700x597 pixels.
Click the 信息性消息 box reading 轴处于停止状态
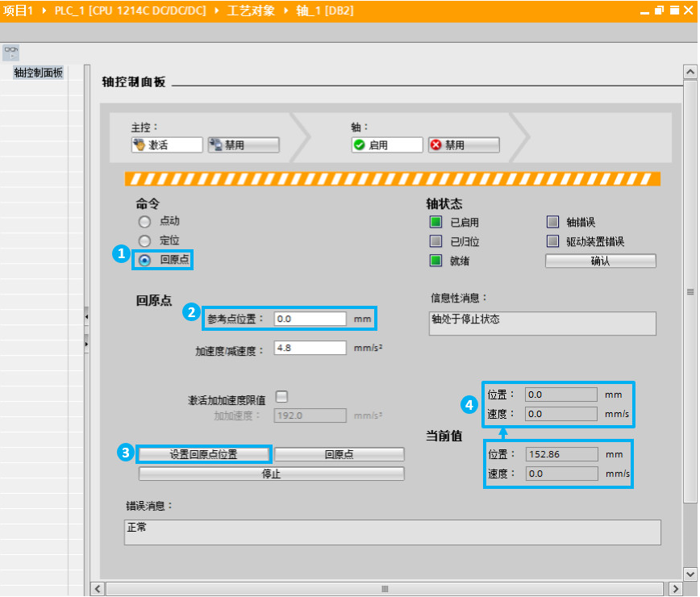coord(543,324)
